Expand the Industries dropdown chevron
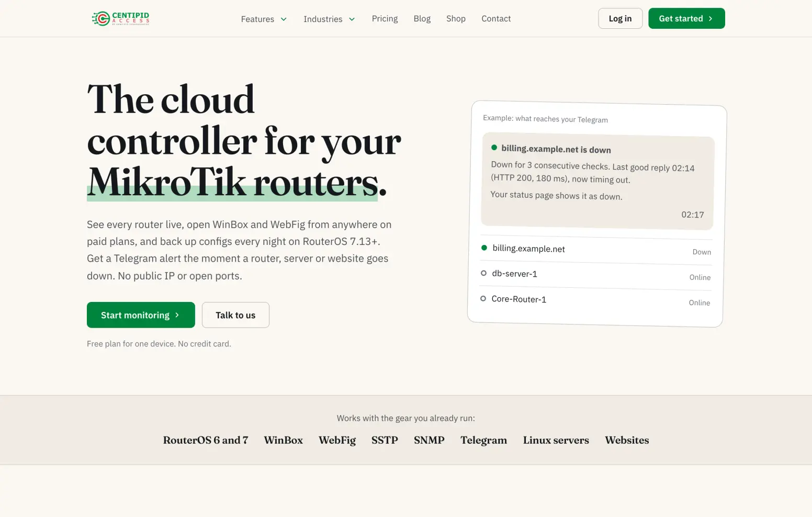This screenshot has width=812, height=517. (352, 19)
